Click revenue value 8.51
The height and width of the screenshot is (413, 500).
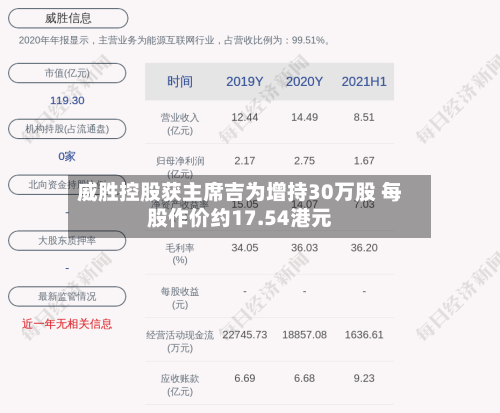point(364,117)
